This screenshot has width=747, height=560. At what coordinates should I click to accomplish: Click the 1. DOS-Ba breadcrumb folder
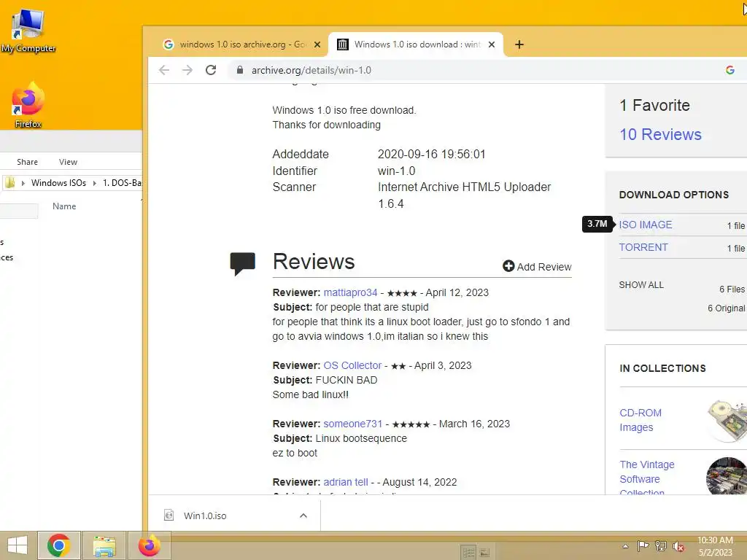122,183
